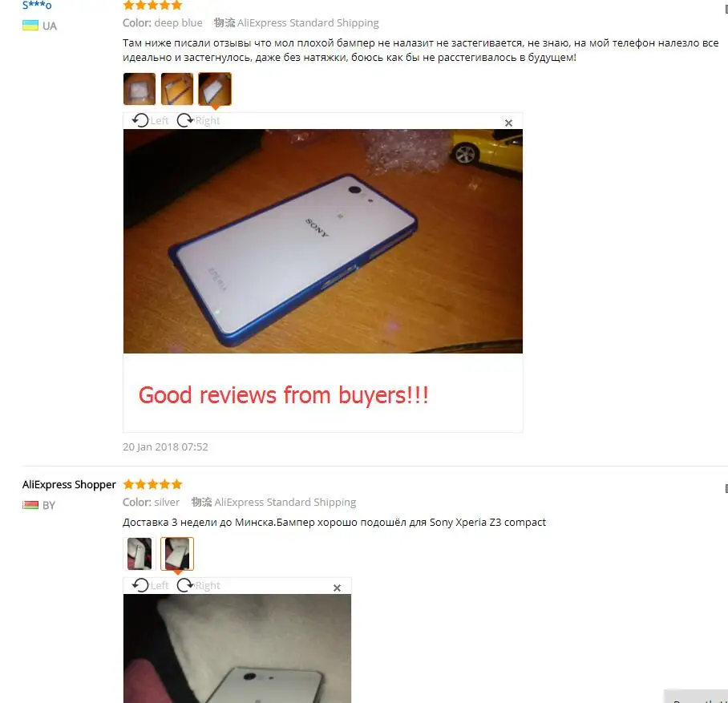Image resolution: width=728 pixels, height=703 pixels.
Task: Click the AliExpress Shopper reviewer name
Action: coord(69,484)
